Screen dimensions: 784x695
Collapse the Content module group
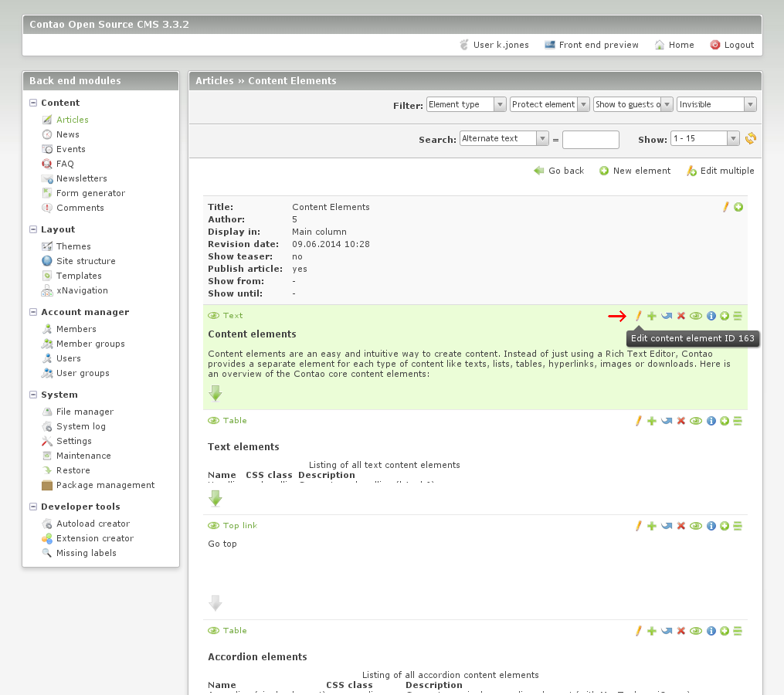click(x=33, y=103)
